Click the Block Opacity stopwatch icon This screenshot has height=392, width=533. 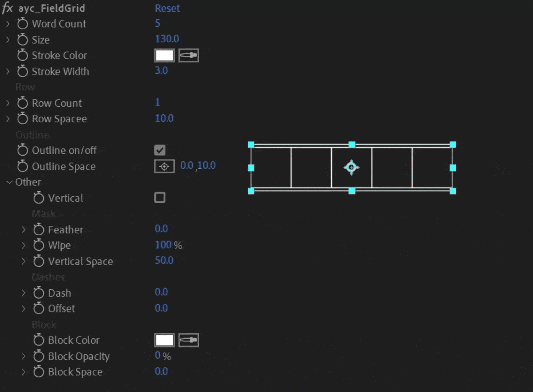39,356
